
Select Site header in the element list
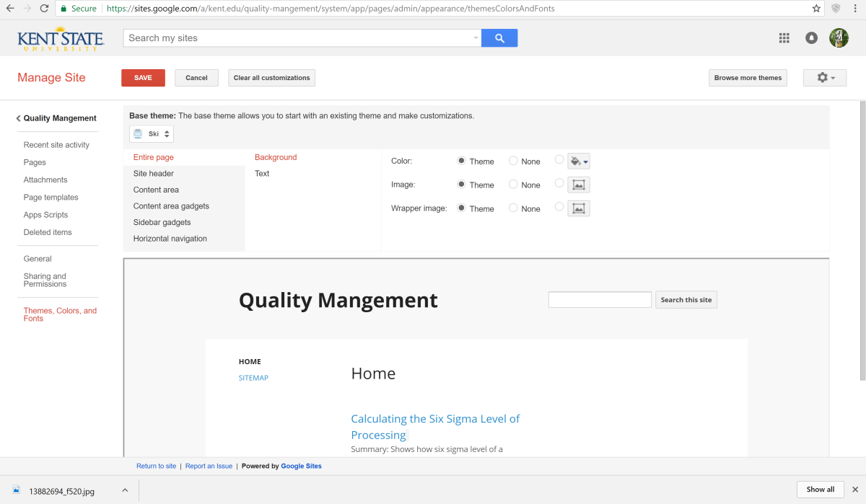tap(153, 174)
